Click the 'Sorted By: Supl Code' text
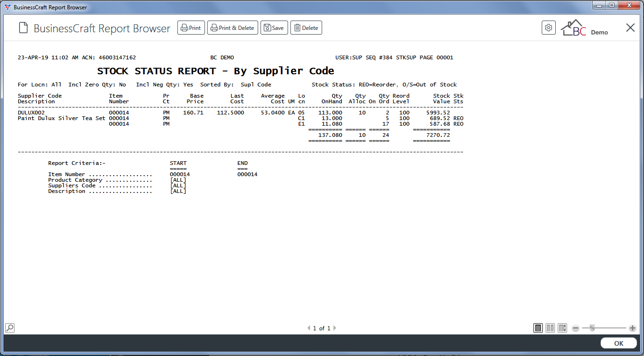 [236, 85]
